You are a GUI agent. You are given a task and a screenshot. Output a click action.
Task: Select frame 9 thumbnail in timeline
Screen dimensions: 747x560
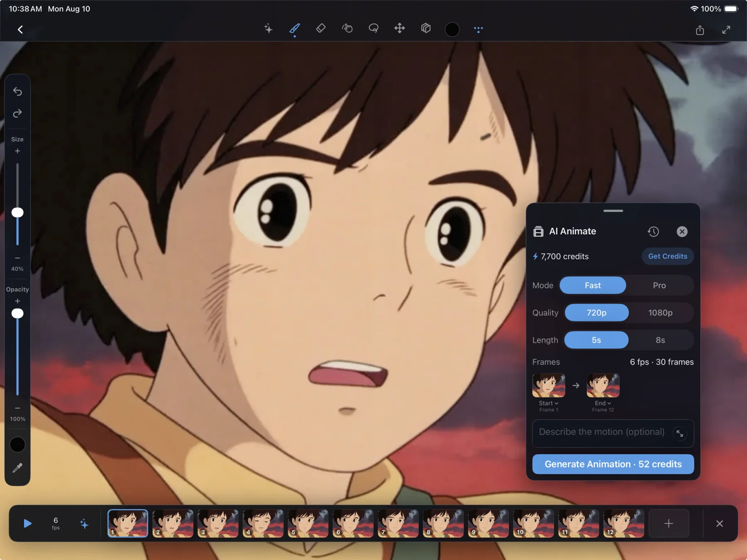pos(488,523)
